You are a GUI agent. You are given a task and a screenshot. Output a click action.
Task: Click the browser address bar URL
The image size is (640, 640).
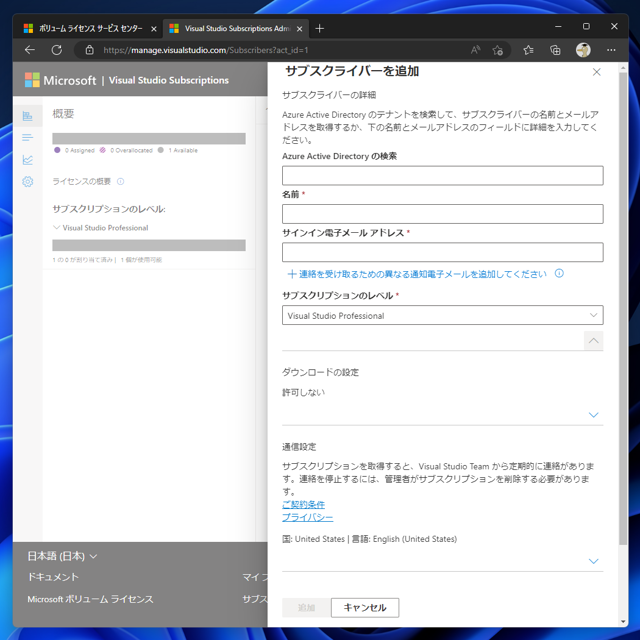(206, 50)
